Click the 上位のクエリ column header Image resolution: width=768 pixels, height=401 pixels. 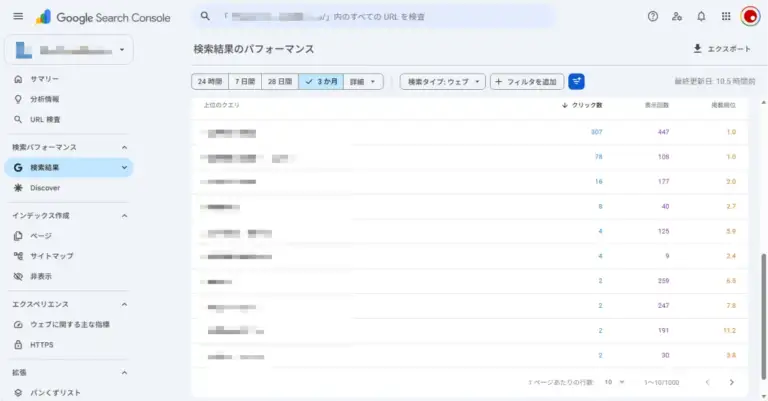tap(221, 105)
